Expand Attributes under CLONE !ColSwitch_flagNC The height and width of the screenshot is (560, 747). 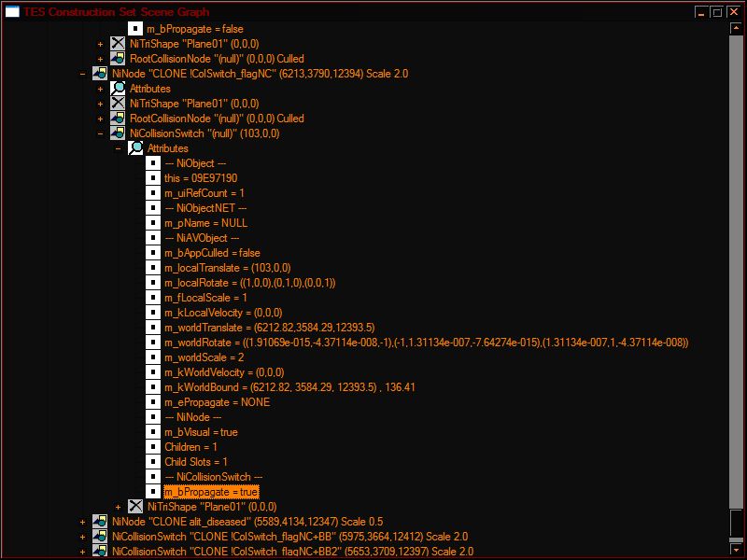click(100, 89)
